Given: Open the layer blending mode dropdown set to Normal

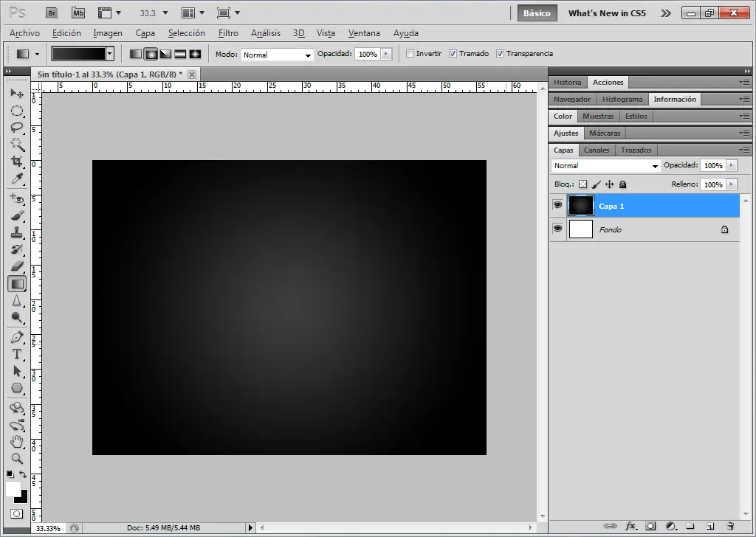Looking at the screenshot, I should 654,165.
